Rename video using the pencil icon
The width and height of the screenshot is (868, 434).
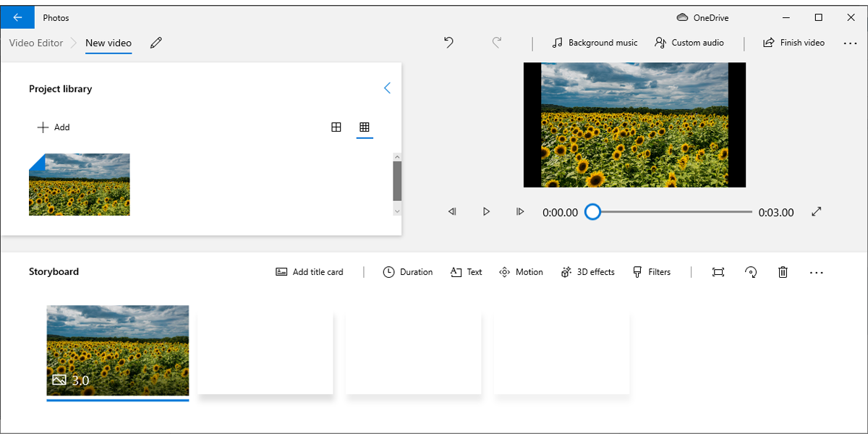(156, 43)
